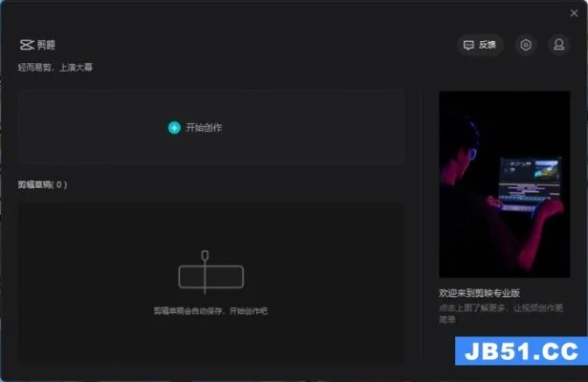Screen dimensions: 588x382
Task: Click the 剪映 app name text
Action: (46, 45)
